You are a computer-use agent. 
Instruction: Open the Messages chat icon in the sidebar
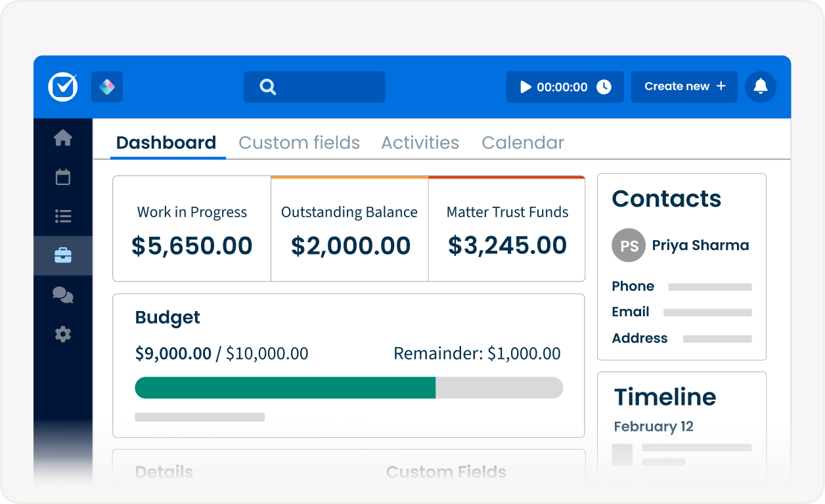62,295
